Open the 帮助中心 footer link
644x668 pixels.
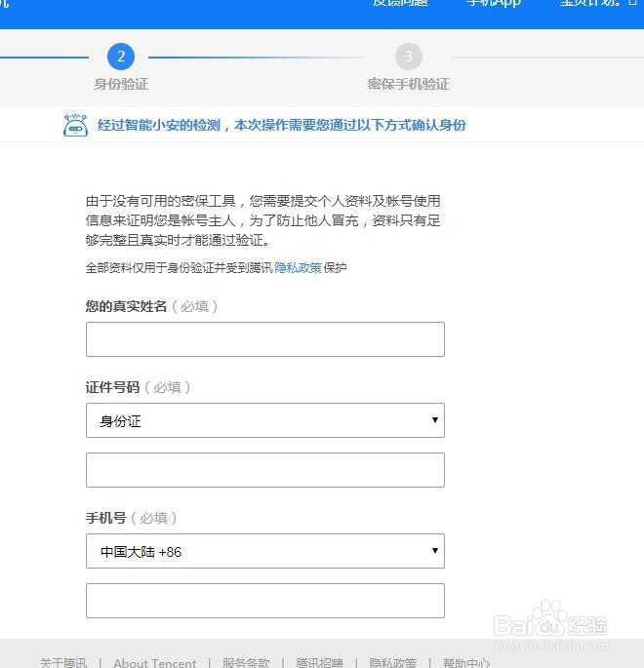point(465,663)
